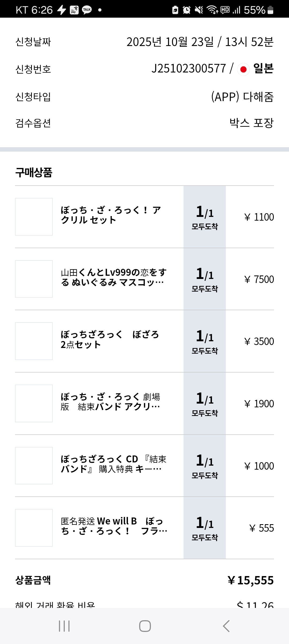This screenshot has height=644, width=289.
Task: Open the ぼっちざろっく CD 結束バンド item title
Action: coord(114,464)
